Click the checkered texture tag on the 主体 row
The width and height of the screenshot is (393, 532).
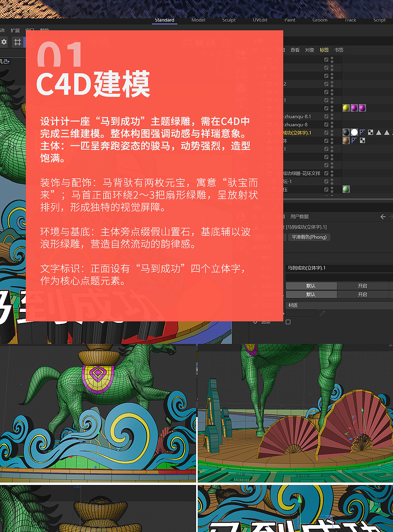pos(362,140)
